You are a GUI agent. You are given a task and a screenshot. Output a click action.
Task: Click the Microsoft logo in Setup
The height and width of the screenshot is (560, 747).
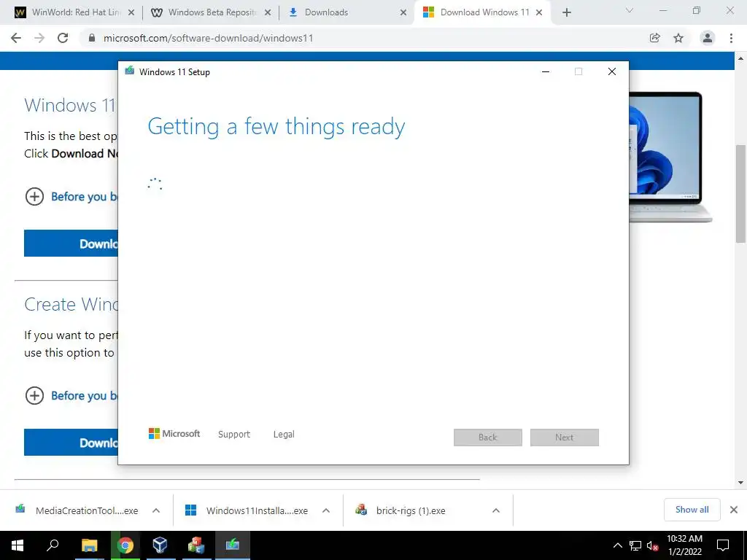(x=174, y=434)
